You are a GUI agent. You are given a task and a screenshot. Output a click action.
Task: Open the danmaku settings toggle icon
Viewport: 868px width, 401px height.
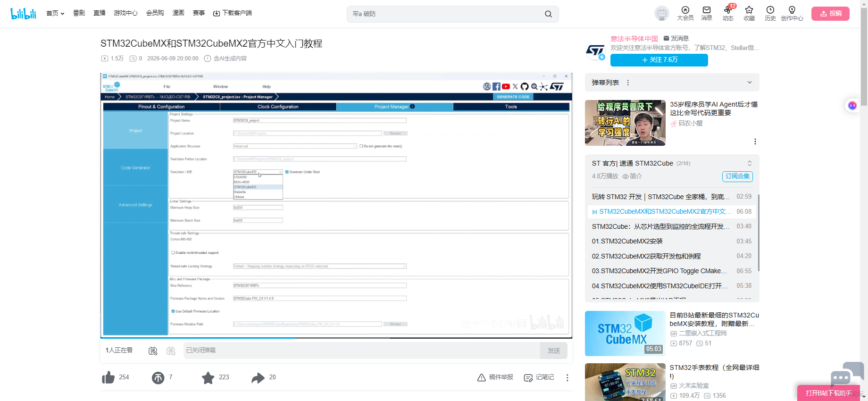[171, 351]
